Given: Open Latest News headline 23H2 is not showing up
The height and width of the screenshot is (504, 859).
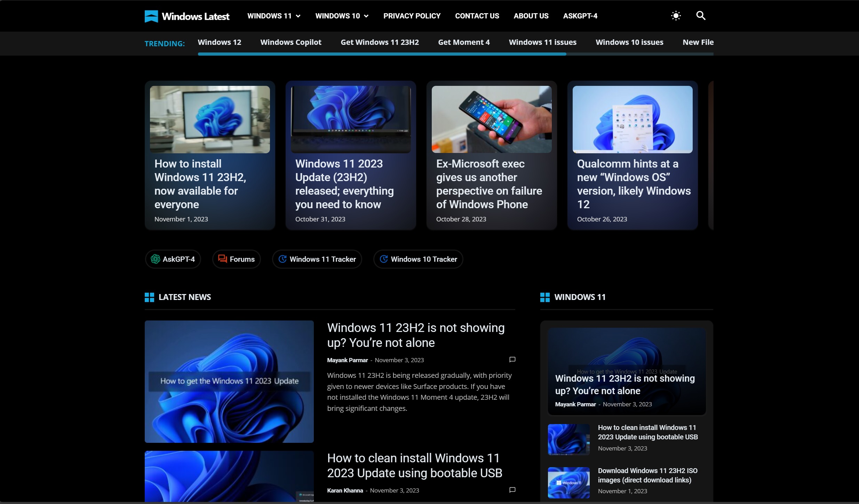Looking at the screenshot, I should pyautogui.click(x=416, y=335).
